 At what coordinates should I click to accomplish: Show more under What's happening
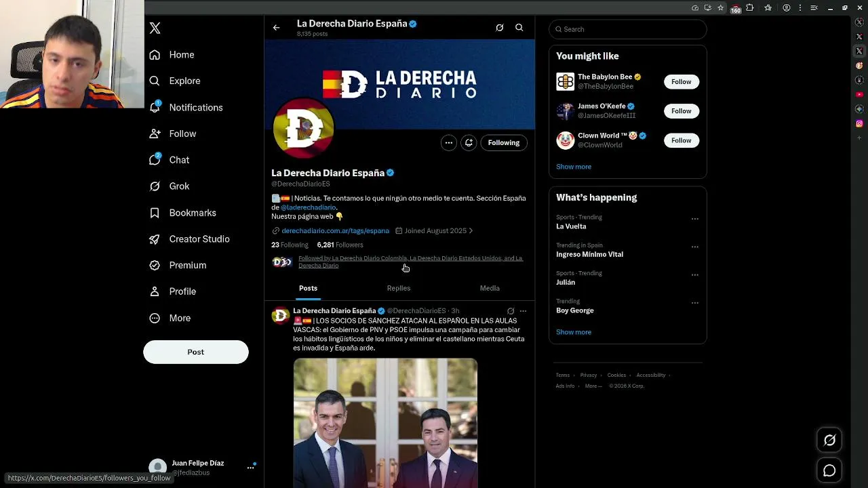574,332
